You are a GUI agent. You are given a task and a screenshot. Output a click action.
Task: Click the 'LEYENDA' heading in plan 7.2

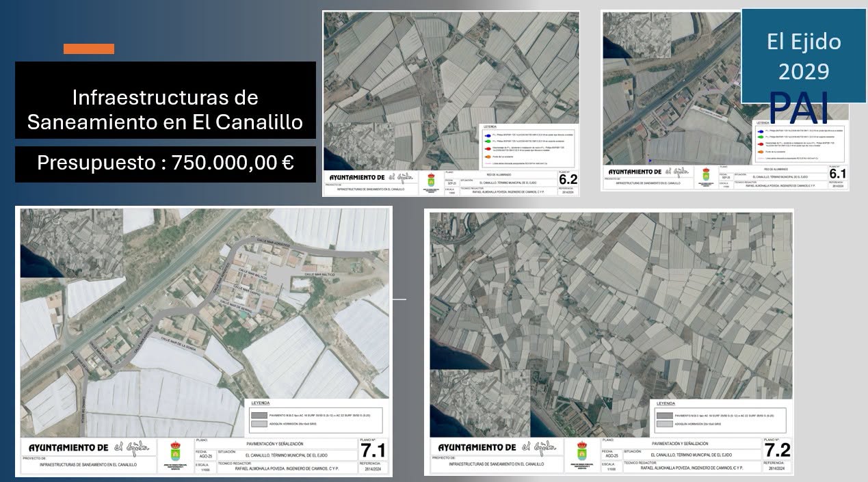[x=666, y=403]
